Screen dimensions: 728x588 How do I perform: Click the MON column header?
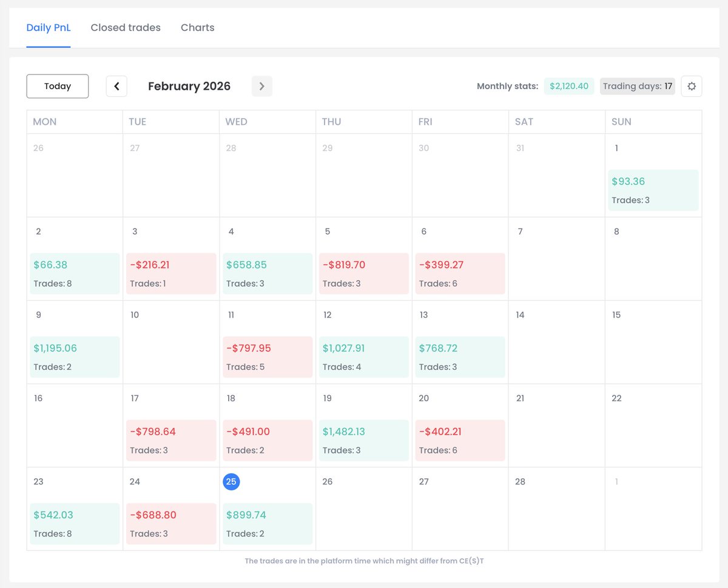75,122
